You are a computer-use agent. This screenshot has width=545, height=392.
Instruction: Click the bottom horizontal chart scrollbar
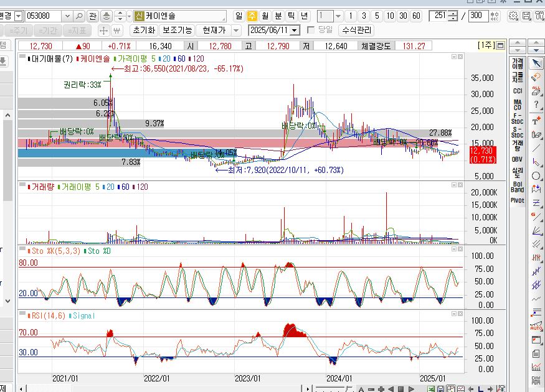[x=163, y=388]
